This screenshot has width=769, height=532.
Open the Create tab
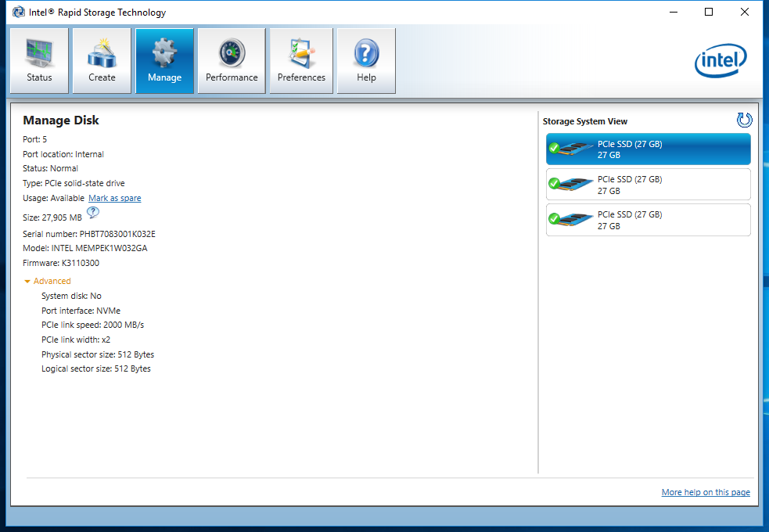pyautogui.click(x=102, y=60)
